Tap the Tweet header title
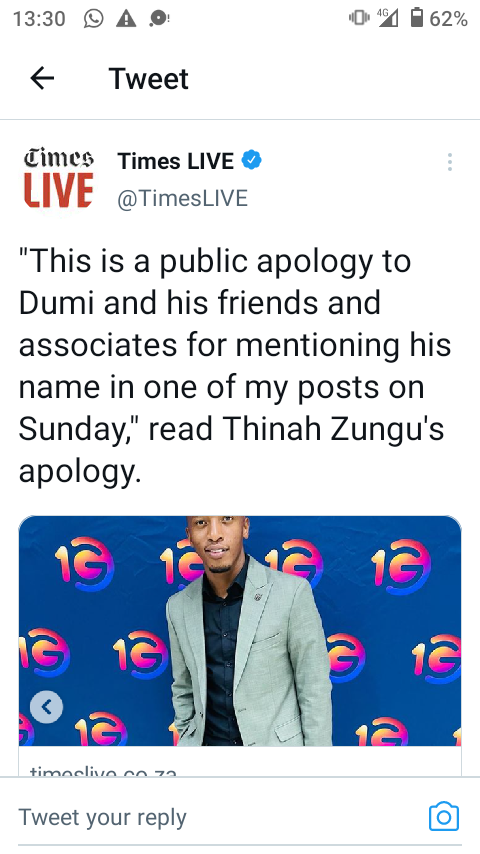This screenshot has width=480, height=854. pos(149,79)
